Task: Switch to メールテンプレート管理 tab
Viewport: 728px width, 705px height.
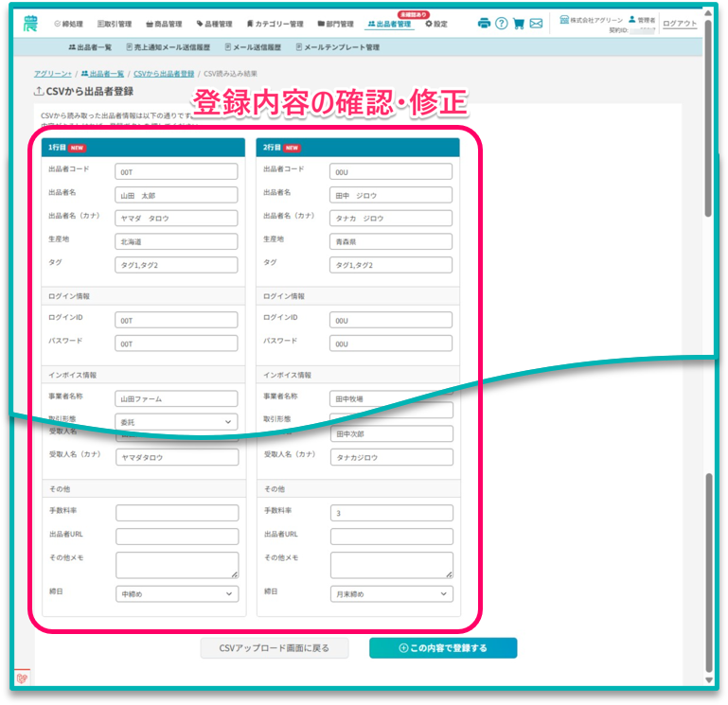Action: 338,47
